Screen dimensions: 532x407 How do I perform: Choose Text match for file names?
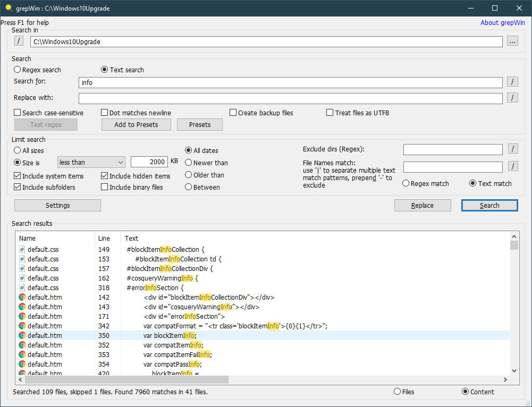pyautogui.click(x=490, y=183)
